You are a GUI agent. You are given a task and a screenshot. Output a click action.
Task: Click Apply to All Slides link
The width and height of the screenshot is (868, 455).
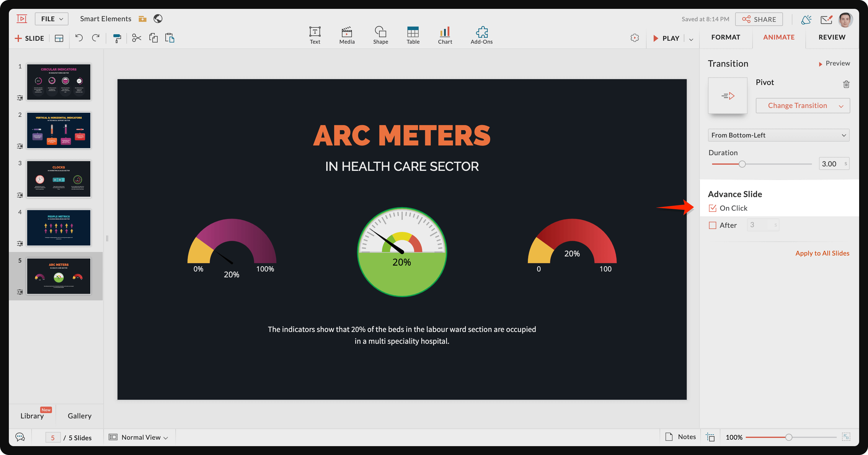822,253
